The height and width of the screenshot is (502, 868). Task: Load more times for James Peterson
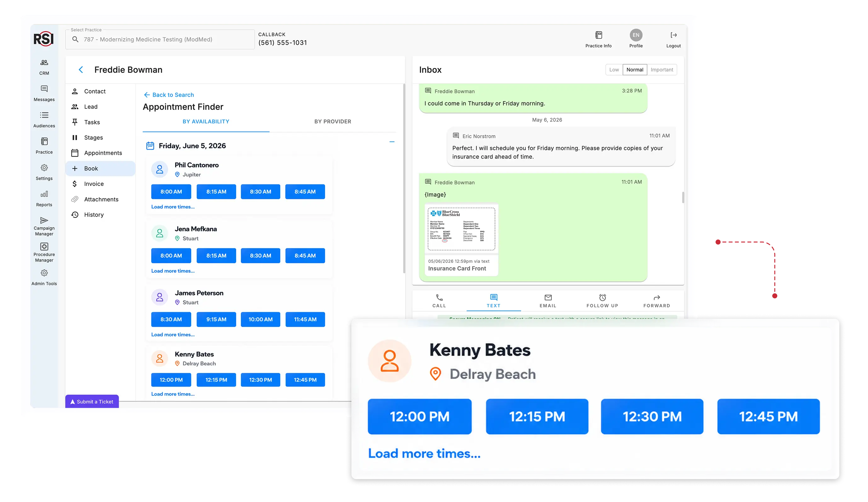click(173, 335)
